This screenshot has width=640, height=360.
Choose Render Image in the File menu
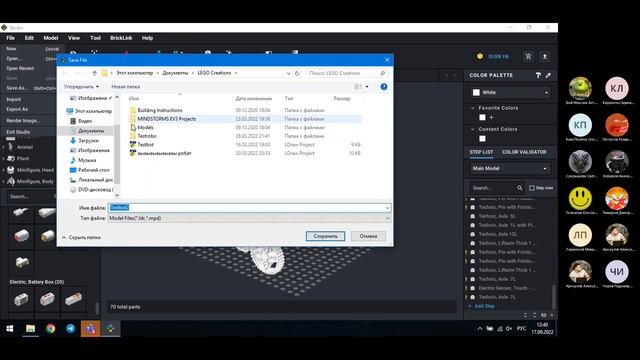(x=23, y=121)
